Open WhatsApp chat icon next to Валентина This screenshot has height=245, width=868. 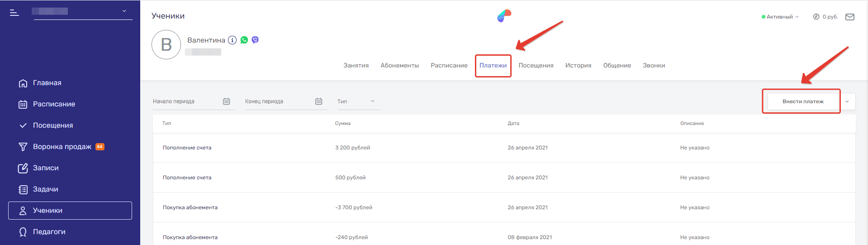pos(244,40)
